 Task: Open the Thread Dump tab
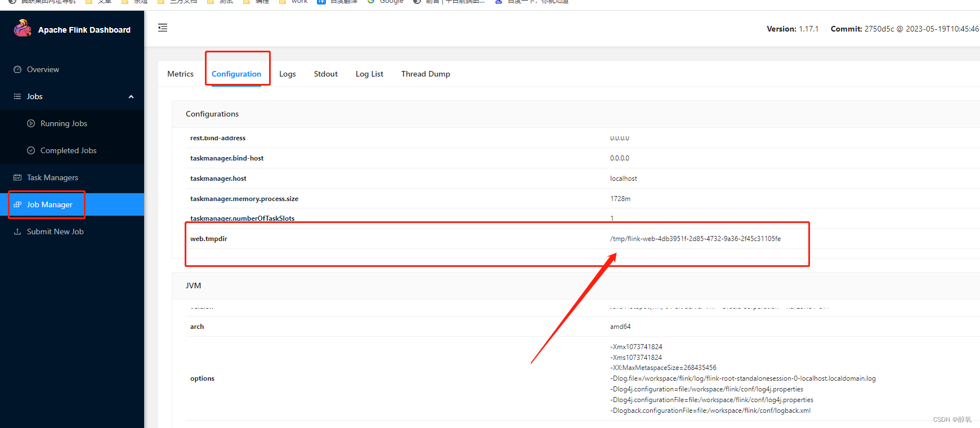[426, 74]
